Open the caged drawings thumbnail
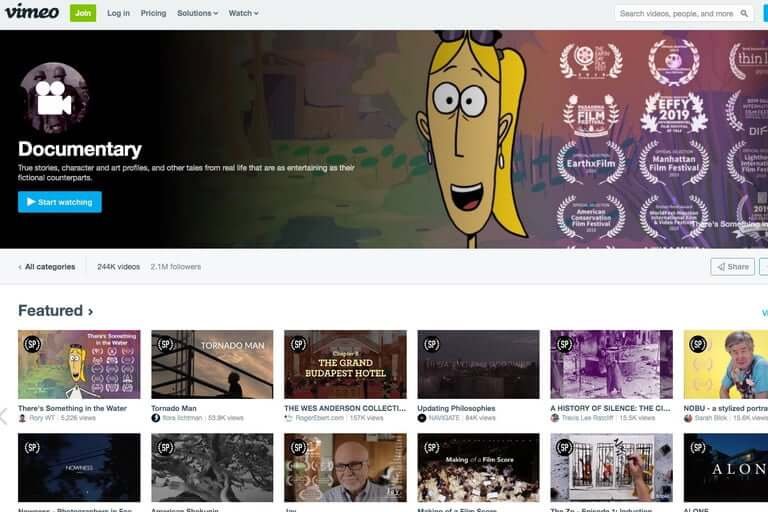This screenshot has width=768, height=512. 612,467
